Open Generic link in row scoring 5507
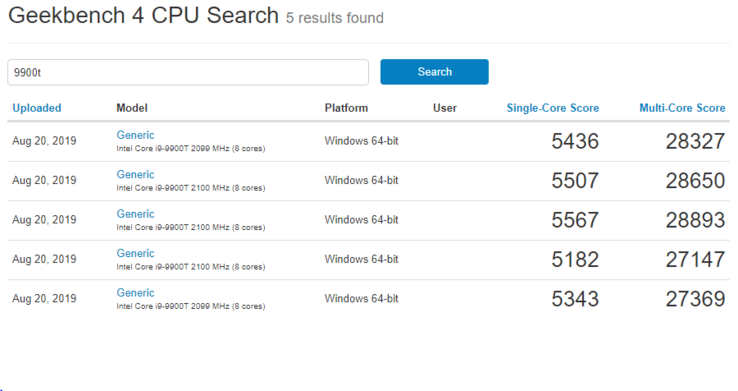This screenshot has width=738, height=391. (136, 175)
